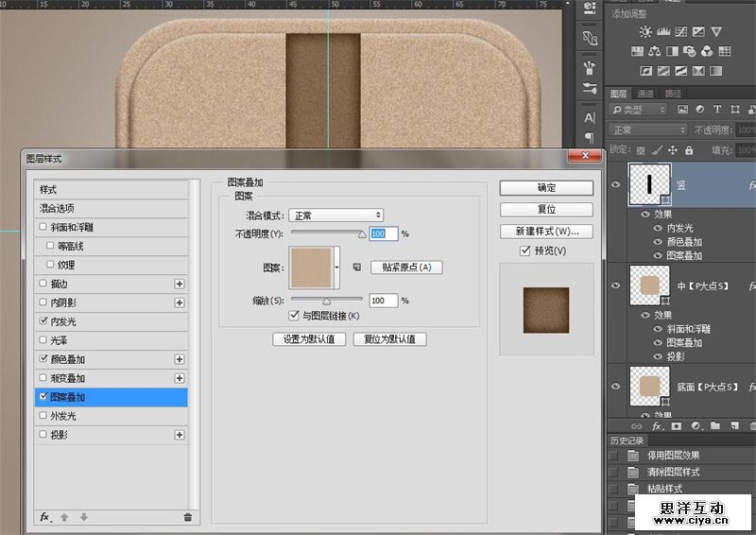Click the 确定 button
756x535 pixels.
pyautogui.click(x=546, y=188)
